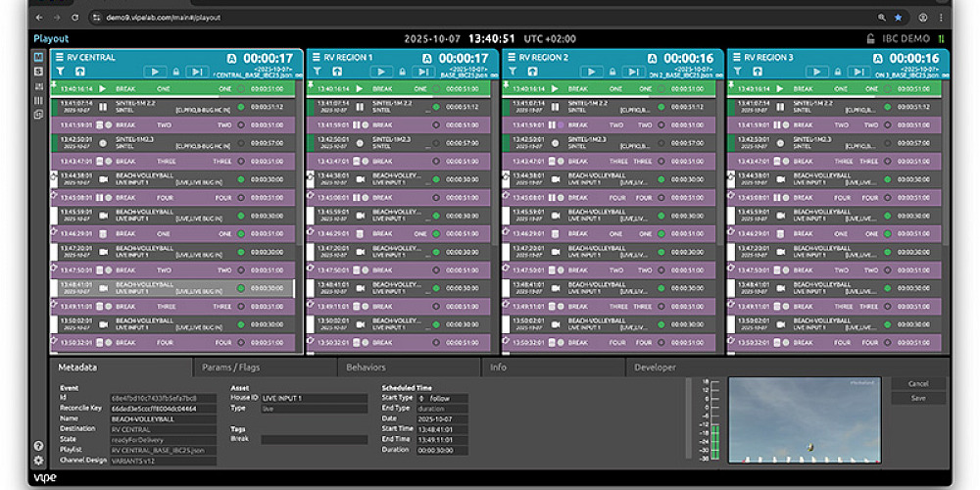This screenshot has width=980, height=490.
Task: Click the Name field containing BEACH-VOLLEYBALL
Action: (164, 417)
